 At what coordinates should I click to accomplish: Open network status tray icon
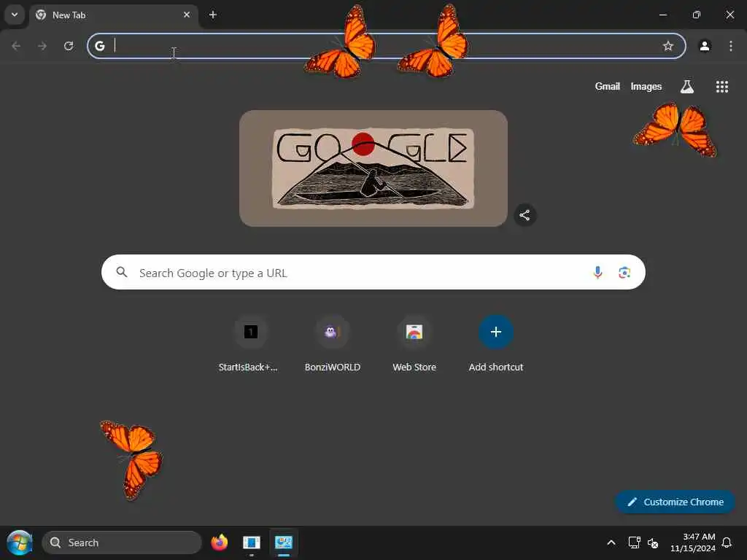[634, 542]
